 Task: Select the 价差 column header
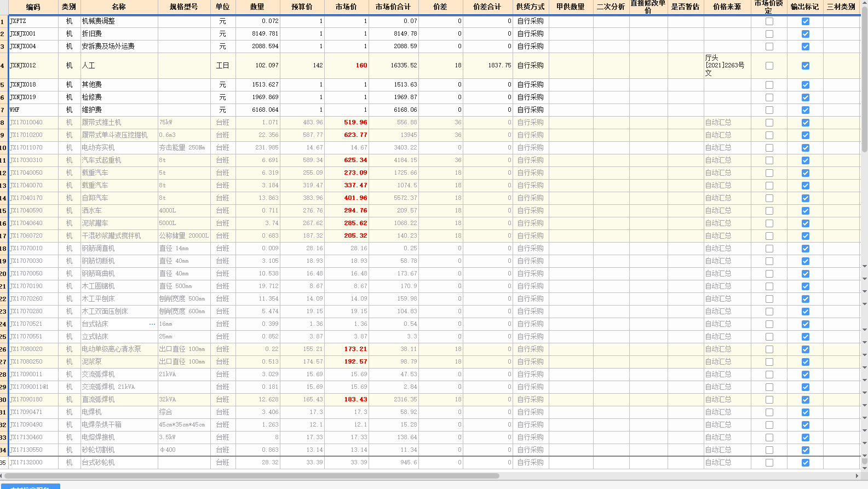click(440, 7)
